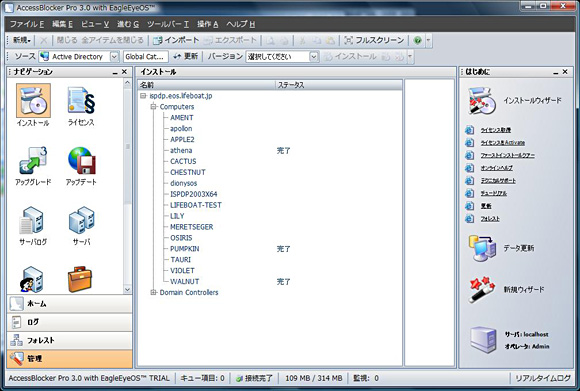
Task: Click the navigation panel scroll down arrow
Action: (127, 289)
